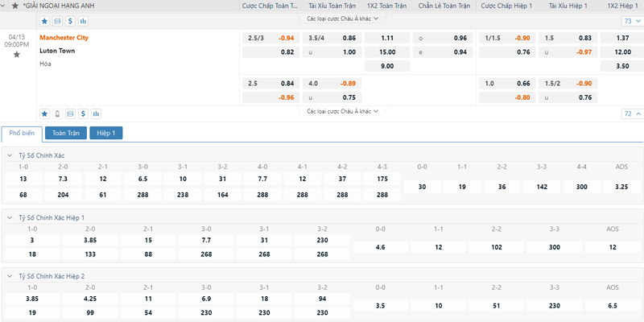Select the Phổ biến tab

tap(22, 133)
